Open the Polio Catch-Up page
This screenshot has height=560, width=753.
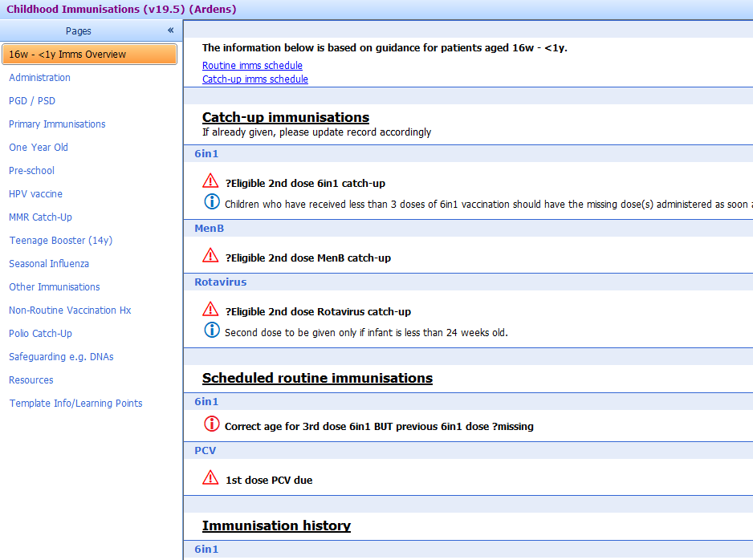pyautogui.click(x=40, y=334)
